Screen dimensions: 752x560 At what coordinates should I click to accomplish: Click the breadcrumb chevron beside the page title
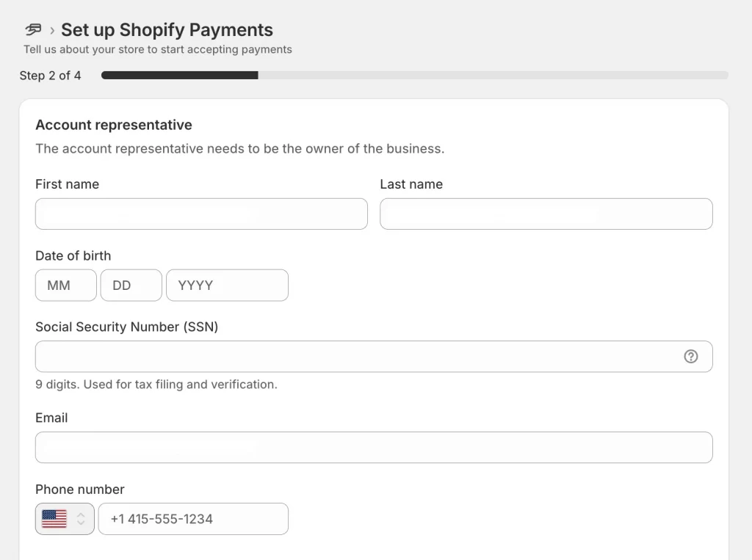click(52, 31)
